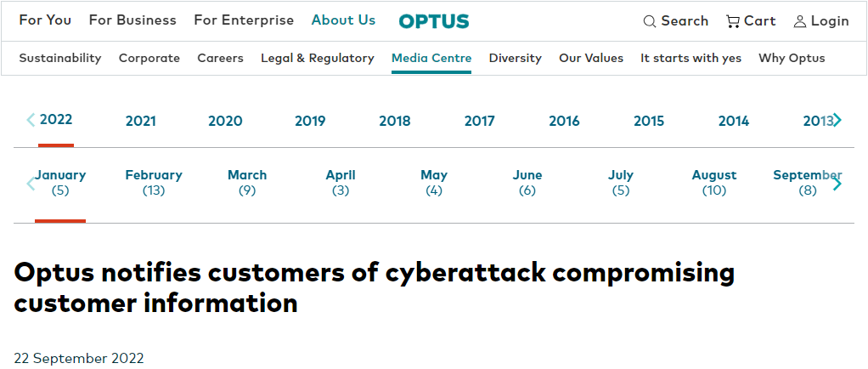The height and width of the screenshot is (369, 868).
Task: Go to Sustainability section
Action: click(60, 58)
